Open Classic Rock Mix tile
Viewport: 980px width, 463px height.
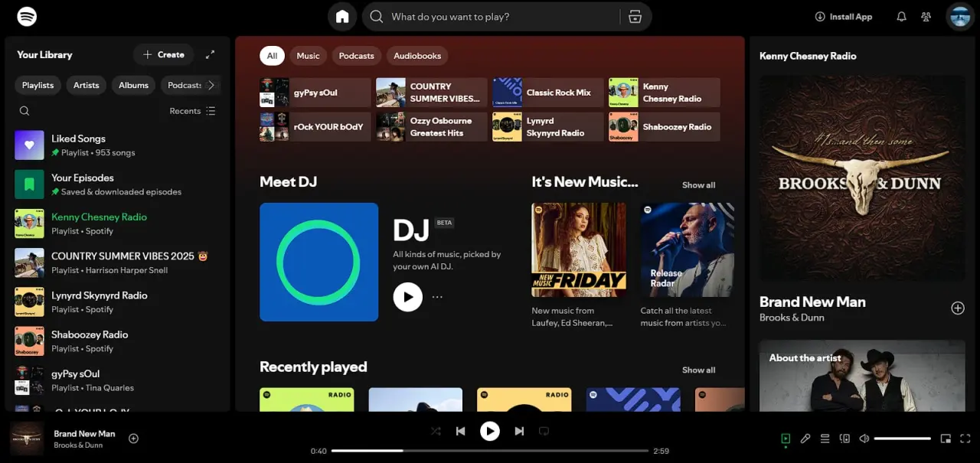548,93
